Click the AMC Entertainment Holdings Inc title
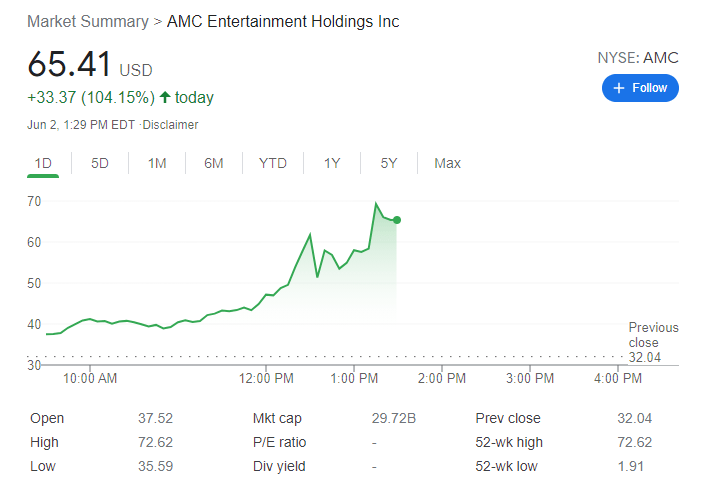Image resolution: width=713 pixels, height=496 pixels. click(283, 21)
